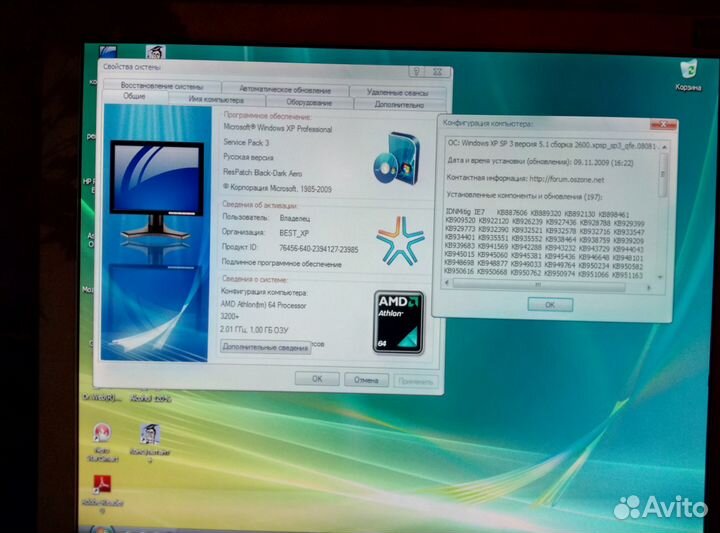Click the AMD Athlon 64 logo
720x533 pixels.
(x=398, y=322)
